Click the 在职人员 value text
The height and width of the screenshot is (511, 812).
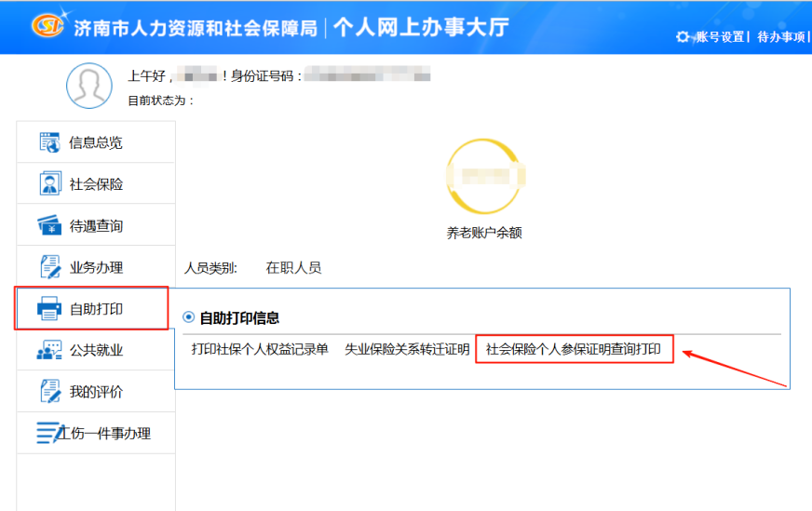tap(293, 268)
